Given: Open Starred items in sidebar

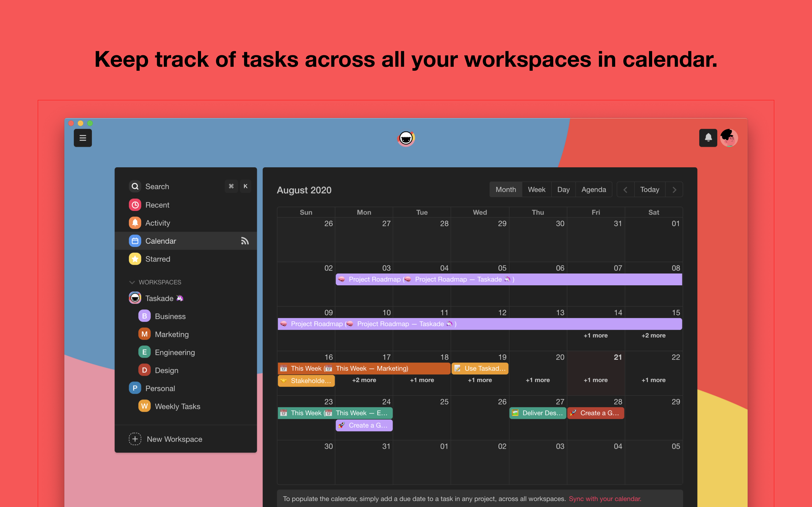Looking at the screenshot, I should pos(157,259).
